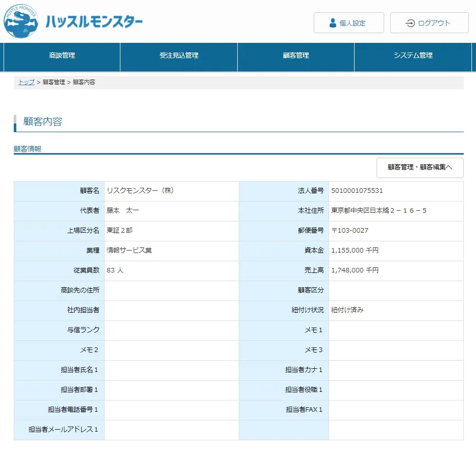Screen dimensions: 476x449
Task: Click the 担当者FAX１ field label
Action: pos(305,409)
